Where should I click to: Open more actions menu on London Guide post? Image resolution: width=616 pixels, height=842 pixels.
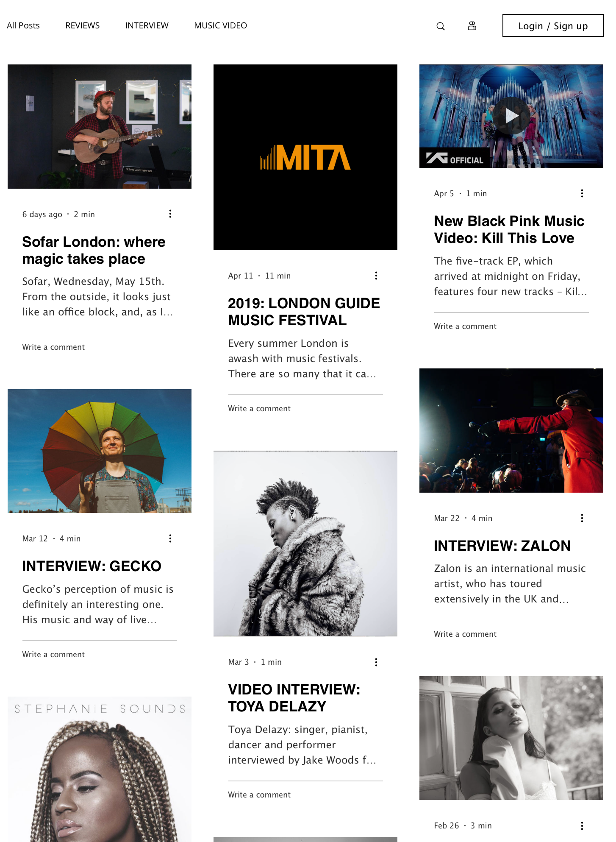[376, 276]
